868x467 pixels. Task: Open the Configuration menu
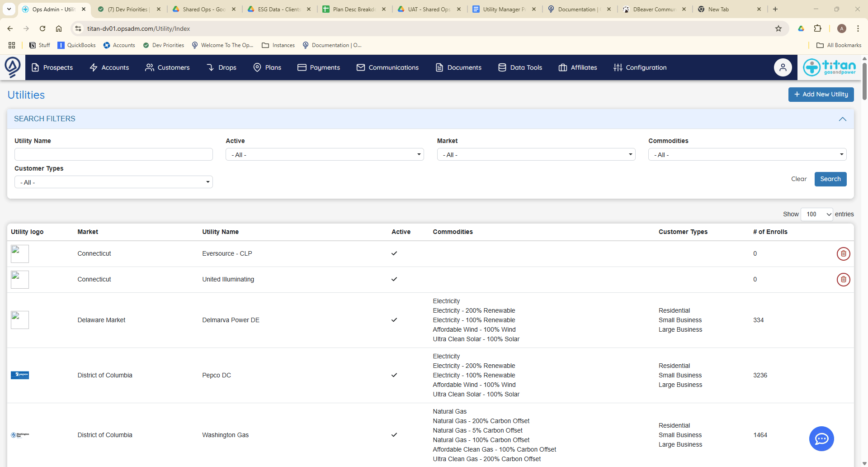640,67
